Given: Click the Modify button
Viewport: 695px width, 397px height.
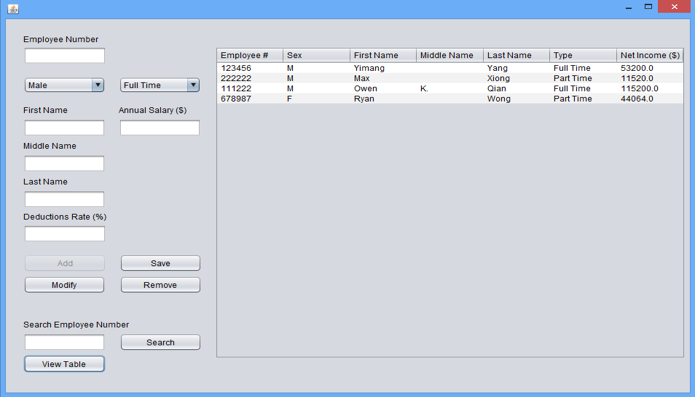Looking at the screenshot, I should [x=64, y=285].
